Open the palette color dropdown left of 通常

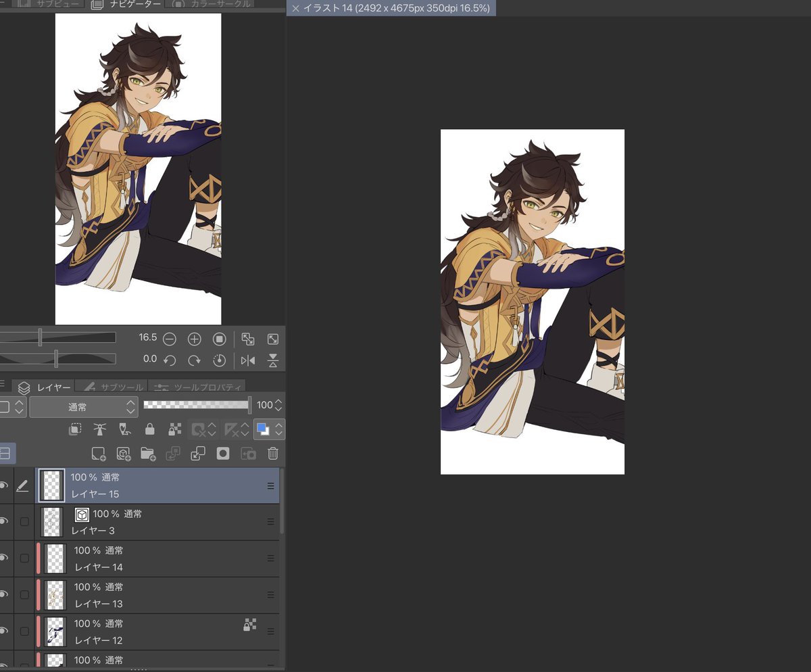[13, 407]
